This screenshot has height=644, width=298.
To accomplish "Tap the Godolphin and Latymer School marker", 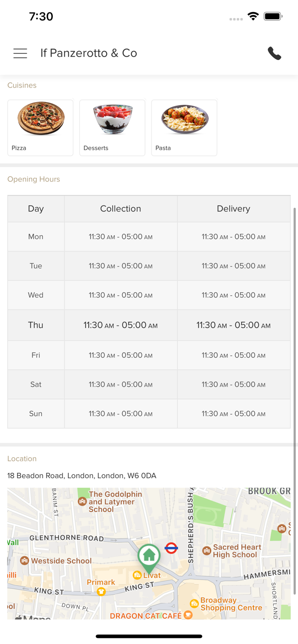I will pos(82,501).
